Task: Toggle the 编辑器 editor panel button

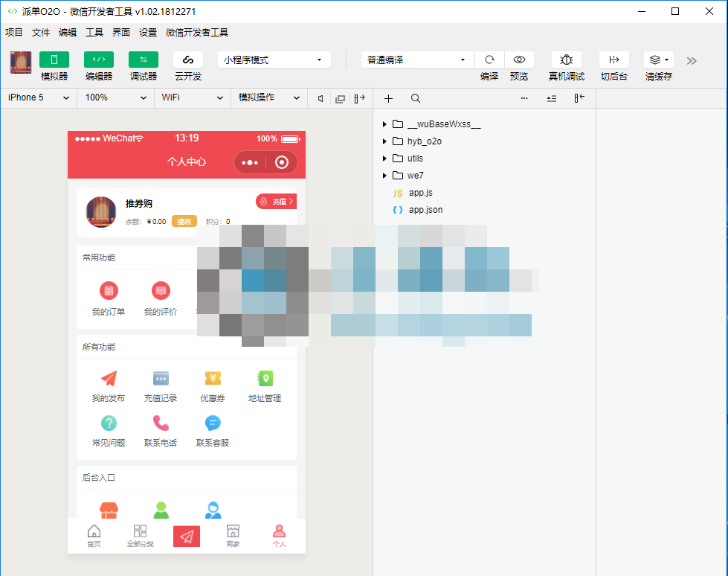Action: click(99, 60)
